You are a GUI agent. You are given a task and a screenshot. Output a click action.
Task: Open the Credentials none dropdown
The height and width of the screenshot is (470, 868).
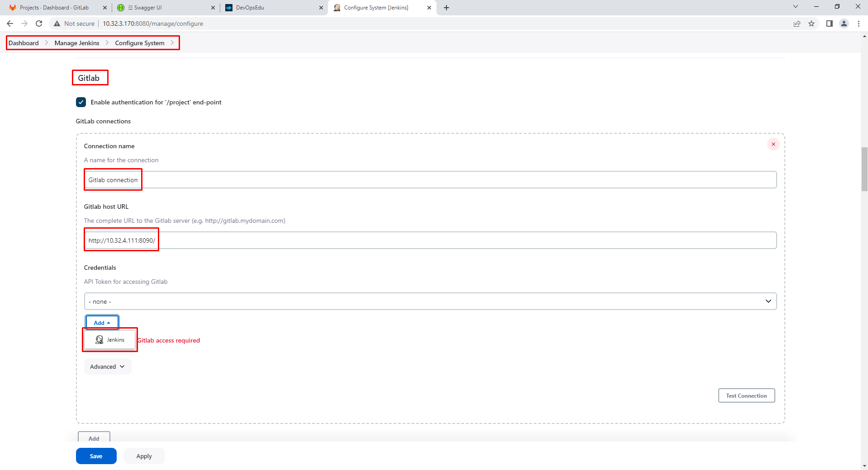click(x=430, y=301)
